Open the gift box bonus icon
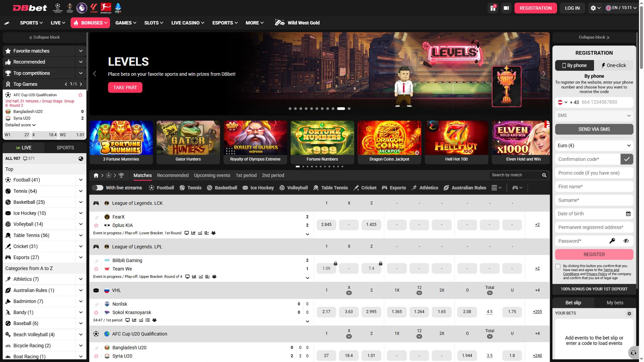 [x=493, y=8]
